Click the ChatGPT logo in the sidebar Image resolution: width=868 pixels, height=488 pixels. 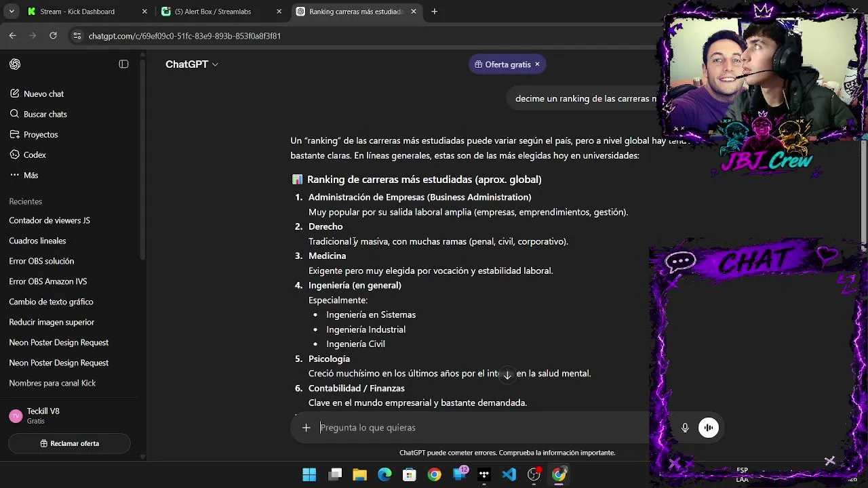(x=15, y=64)
